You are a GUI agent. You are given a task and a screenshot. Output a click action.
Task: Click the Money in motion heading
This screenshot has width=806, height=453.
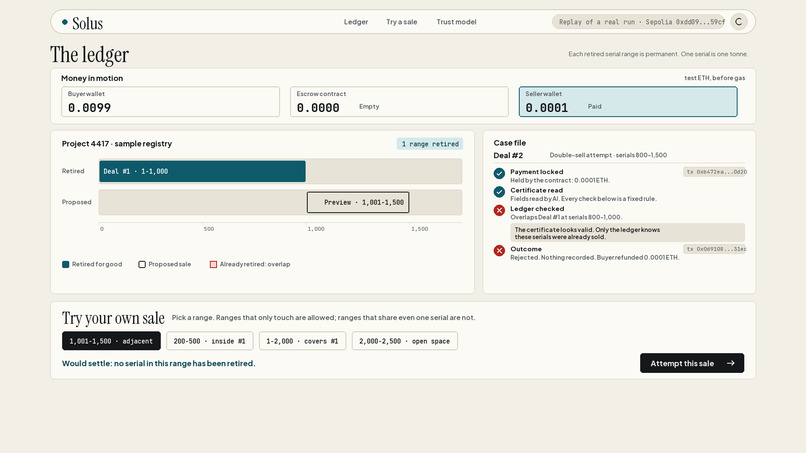pos(92,78)
